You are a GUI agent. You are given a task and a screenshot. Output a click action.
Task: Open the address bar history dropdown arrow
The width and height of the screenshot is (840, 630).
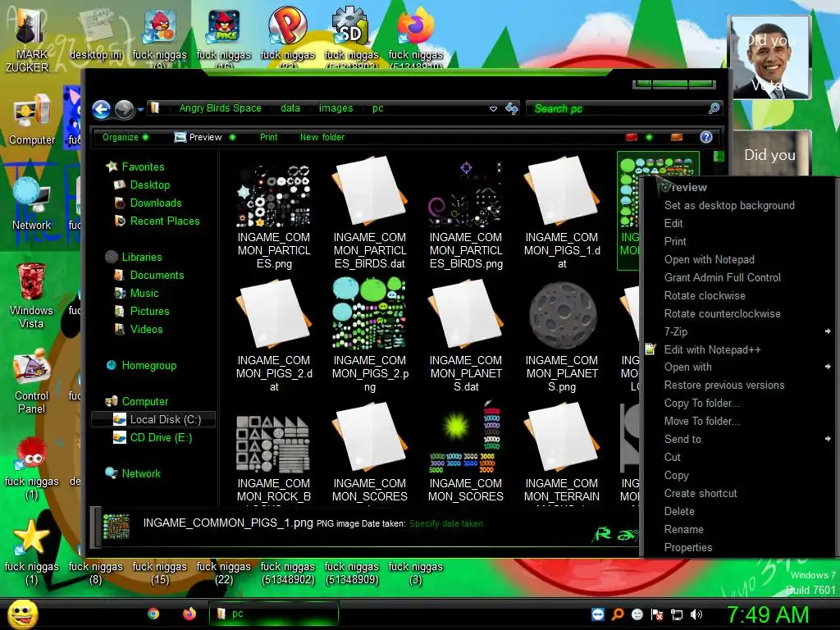(493, 109)
